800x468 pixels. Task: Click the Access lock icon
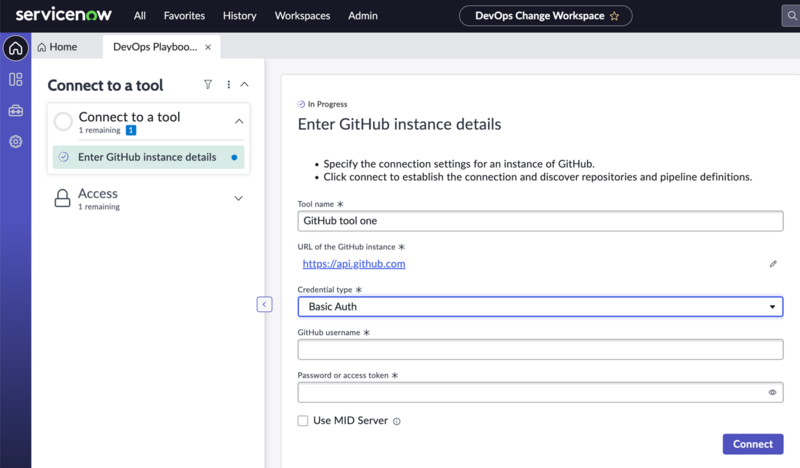pyautogui.click(x=62, y=198)
